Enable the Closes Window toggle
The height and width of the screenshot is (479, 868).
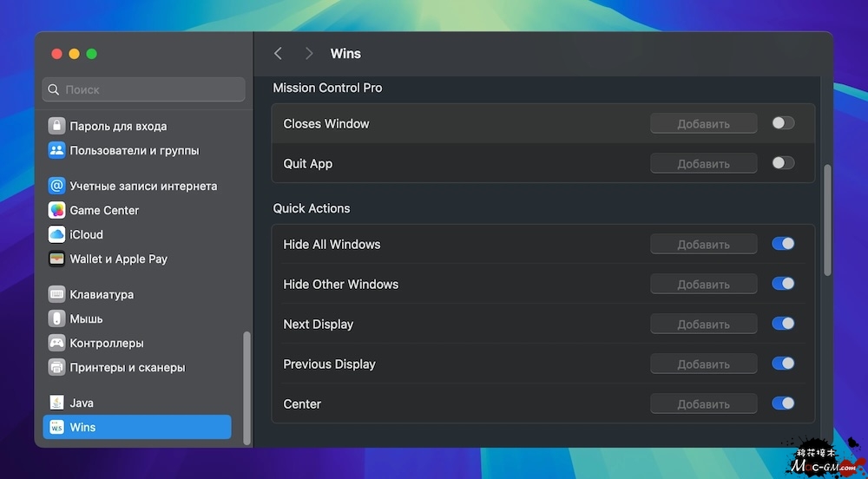782,123
